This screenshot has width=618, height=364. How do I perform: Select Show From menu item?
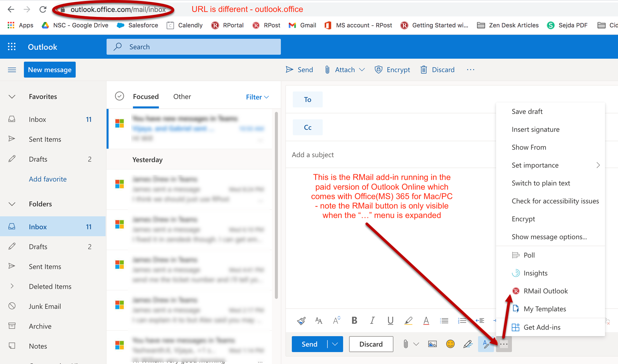click(550, 147)
